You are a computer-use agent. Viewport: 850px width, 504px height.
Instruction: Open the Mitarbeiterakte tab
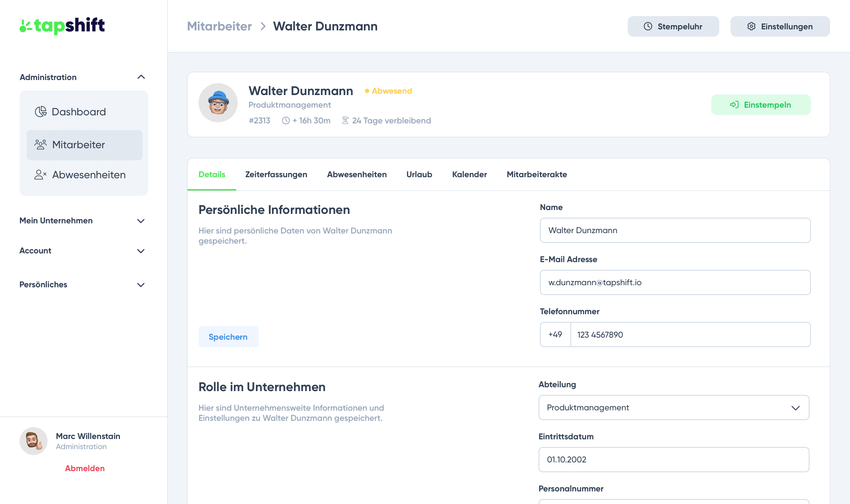pyautogui.click(x=536, y=174)
